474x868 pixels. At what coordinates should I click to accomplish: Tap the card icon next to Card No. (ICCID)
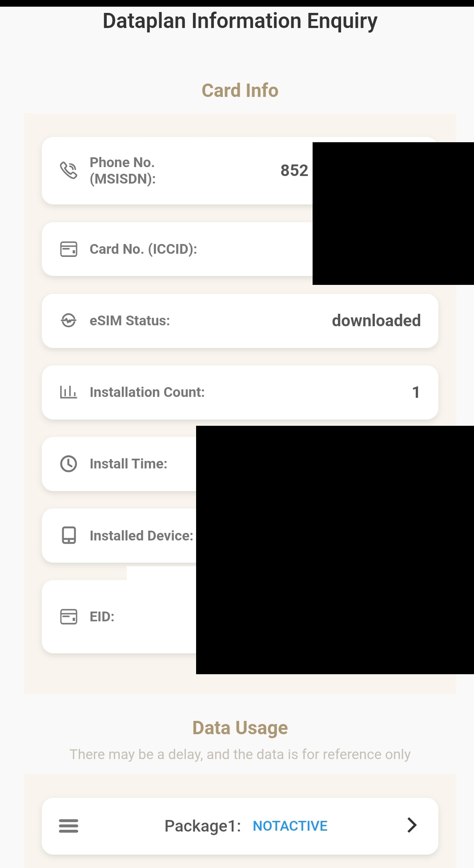pyautogui.click(x=68, y=249)
